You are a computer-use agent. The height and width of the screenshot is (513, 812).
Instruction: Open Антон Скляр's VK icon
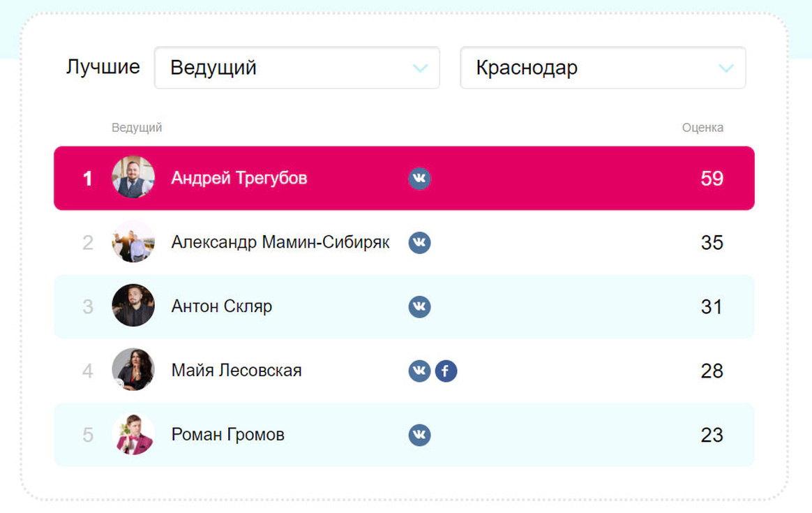tap(419, 307)
